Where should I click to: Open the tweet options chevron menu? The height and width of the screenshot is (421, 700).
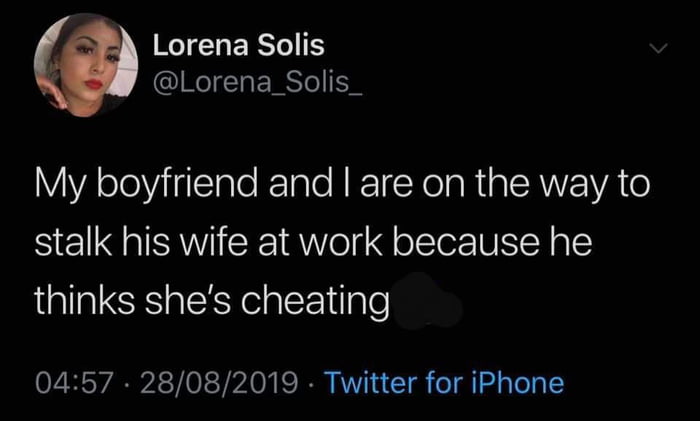coord(656,48)
